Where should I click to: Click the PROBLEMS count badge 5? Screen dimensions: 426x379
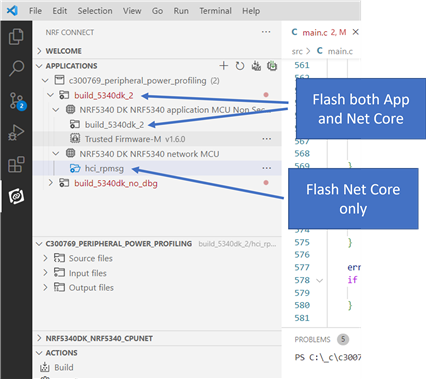click(x=343, y=339)
